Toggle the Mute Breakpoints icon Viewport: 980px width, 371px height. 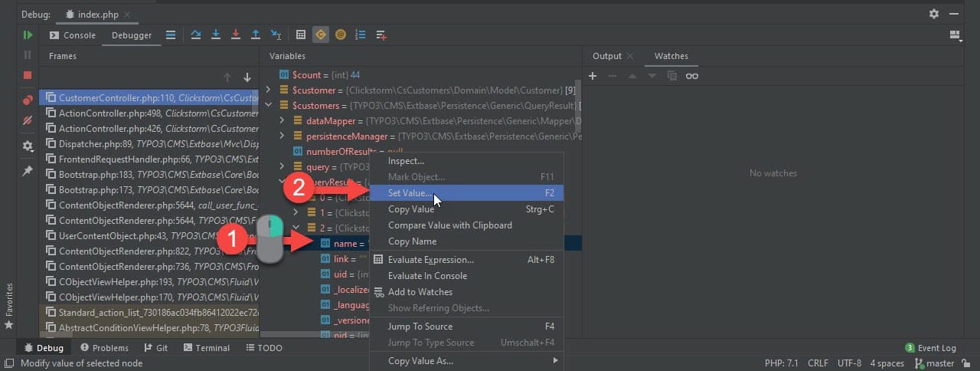coord(28,120)
